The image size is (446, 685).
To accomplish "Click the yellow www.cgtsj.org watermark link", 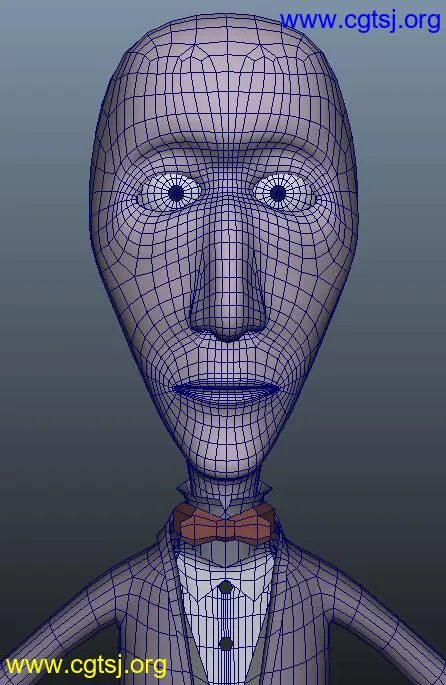I will point(86,665).
